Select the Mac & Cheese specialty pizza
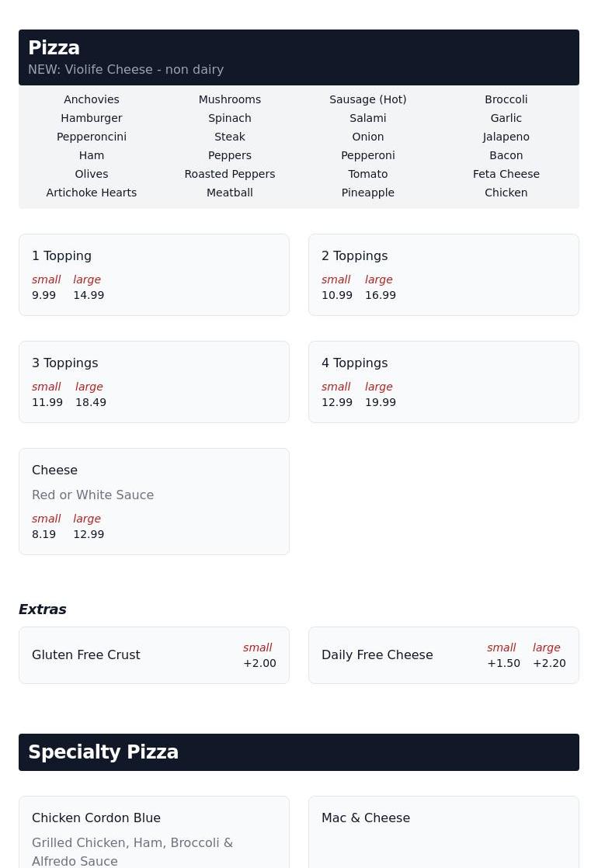This screenshot has height=868, width=598. click(443, 832)
